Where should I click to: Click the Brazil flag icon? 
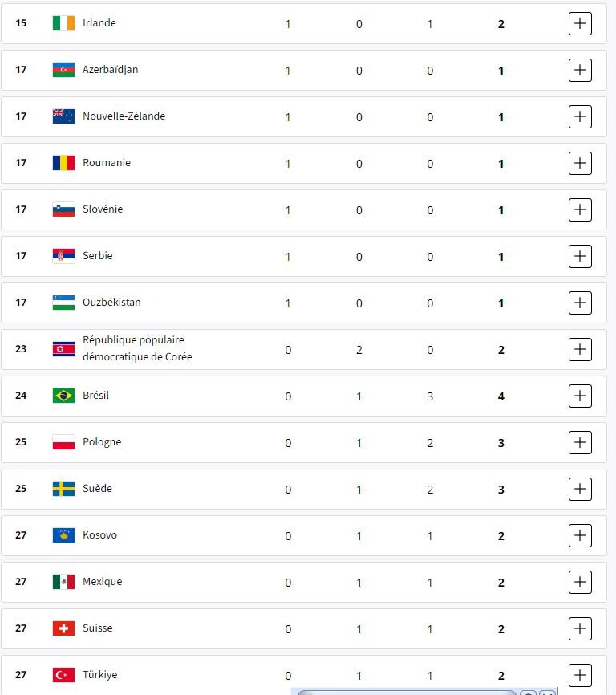(63, 396)
